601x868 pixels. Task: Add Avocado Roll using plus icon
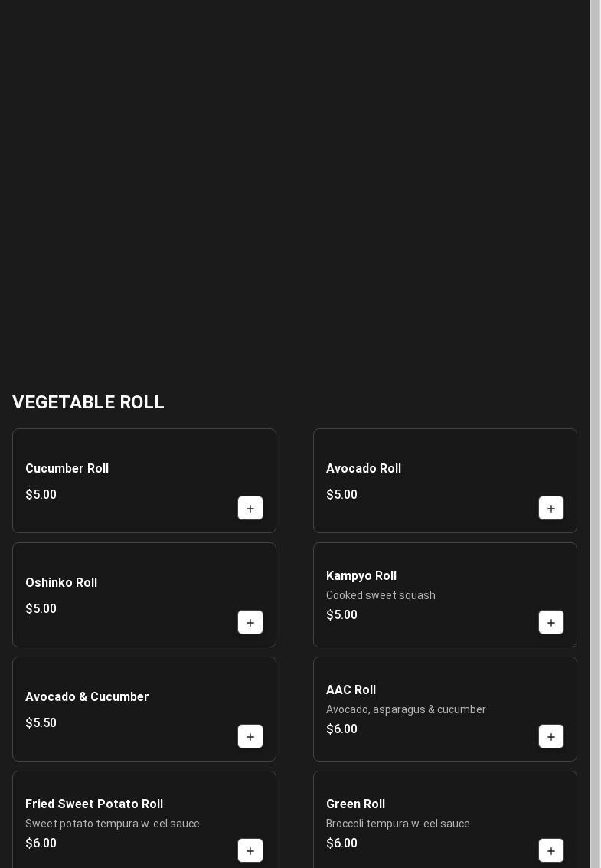point(551,509)
